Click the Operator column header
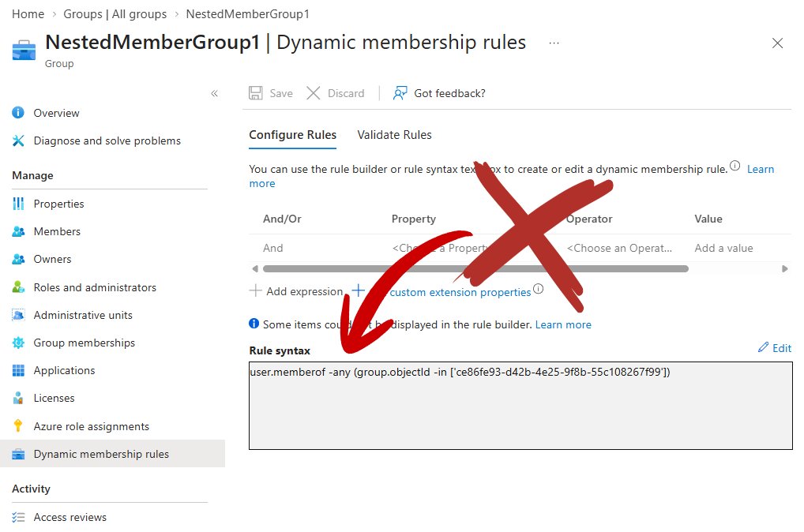The image size is (804, 532). (x=589, y=219)
